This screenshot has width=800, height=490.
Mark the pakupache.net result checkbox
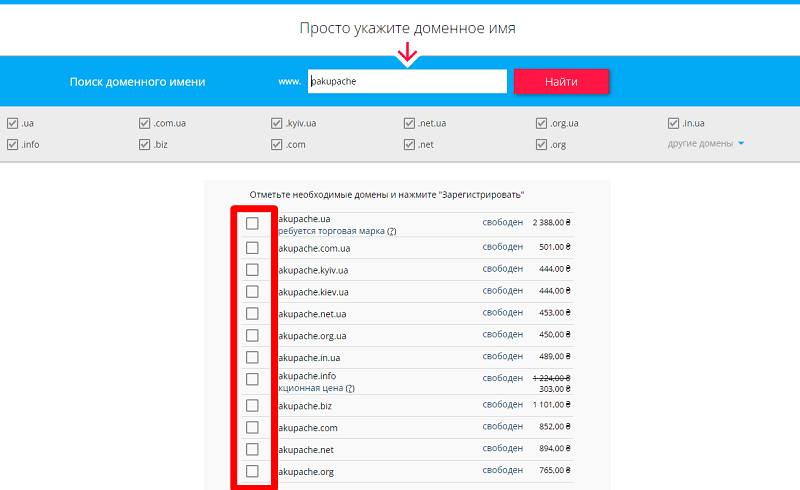click(x=252, y=449)
